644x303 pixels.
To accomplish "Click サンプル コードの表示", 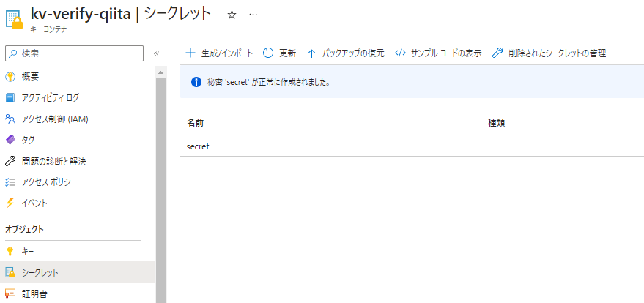I will [x=446, y=53].
